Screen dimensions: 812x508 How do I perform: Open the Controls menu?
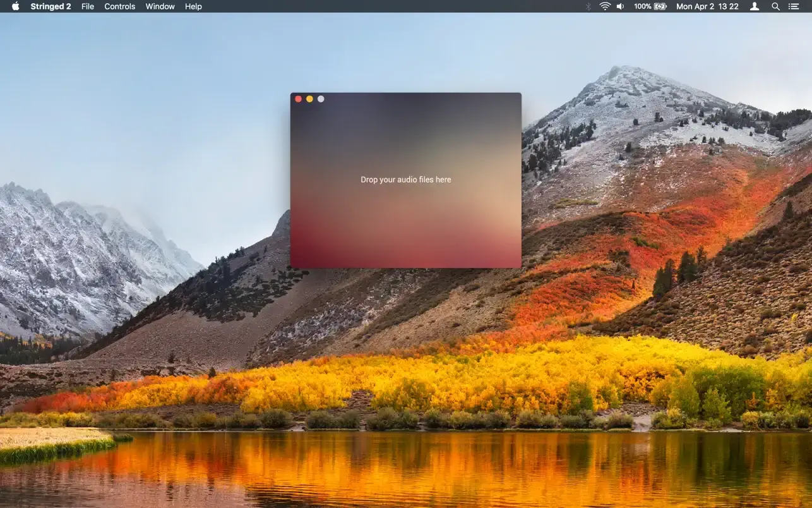tap(119, 6)
